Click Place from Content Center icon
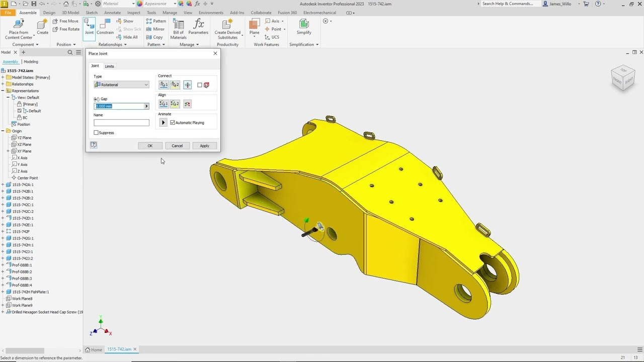 [19, 24]
